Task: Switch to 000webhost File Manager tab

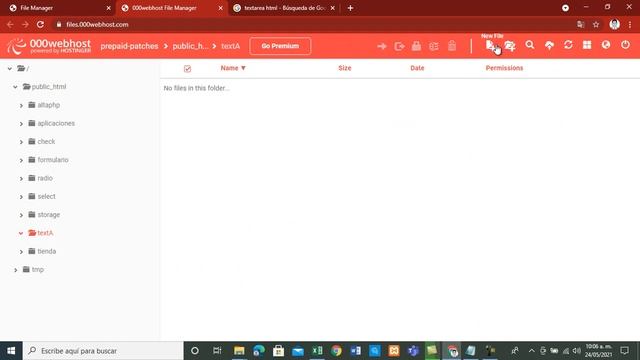Action: (x=171, y=8)
